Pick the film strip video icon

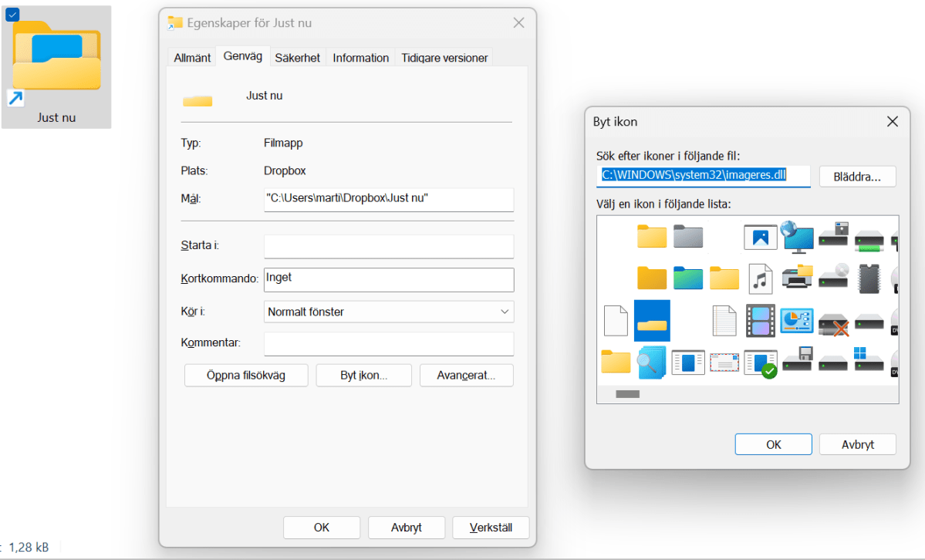pyautogui.click(x=760, y=320)
